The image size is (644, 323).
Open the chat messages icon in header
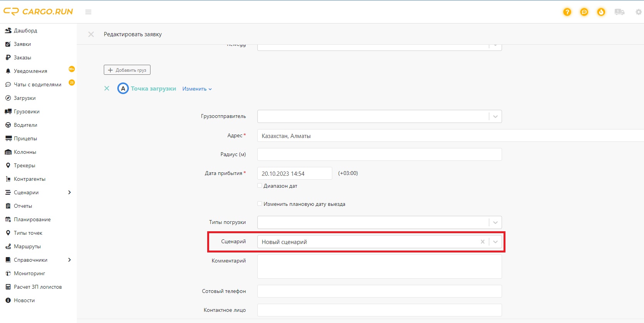click(584, 12)
